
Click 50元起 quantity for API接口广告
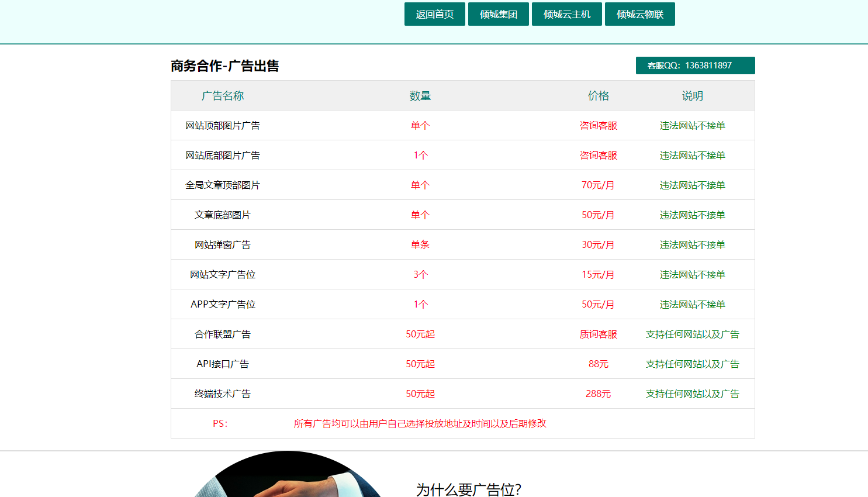coord(420,364)
